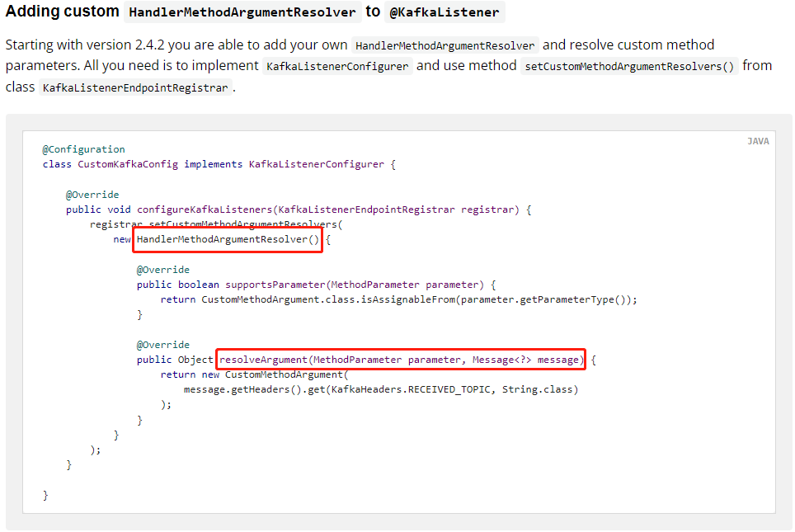
Task: Click inline code setCustomMethodArgumentResolvers() in the paragraph
Action: (629, 67)
